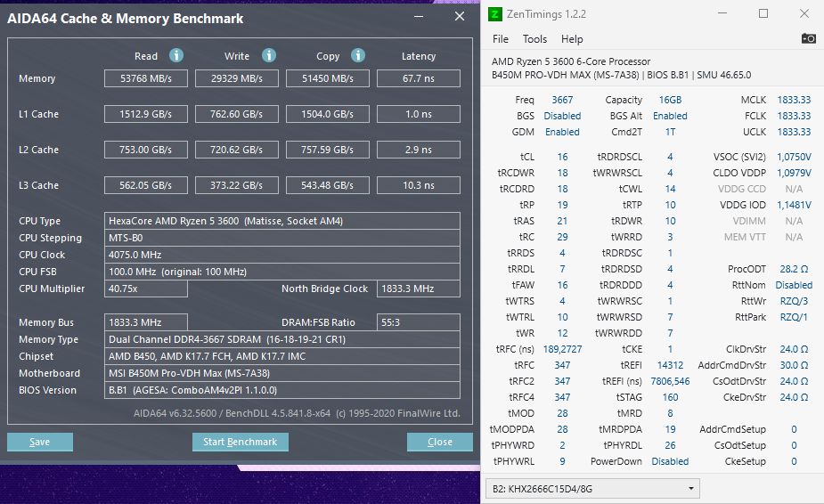Viewport: 824px width, 504px height.
Task: Click the tCL value 16
Action: [562, 157]
